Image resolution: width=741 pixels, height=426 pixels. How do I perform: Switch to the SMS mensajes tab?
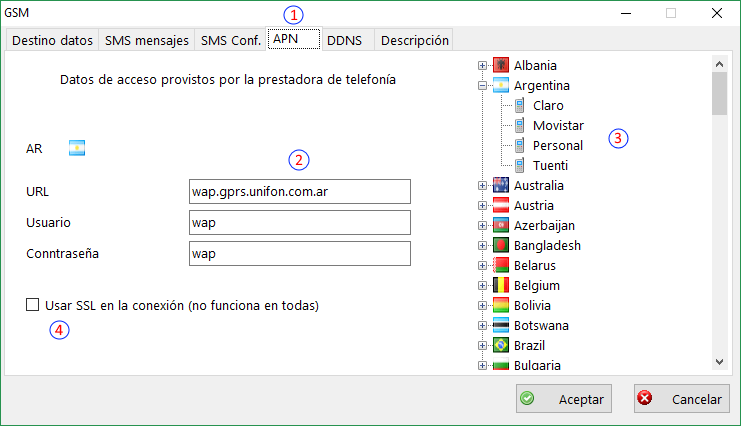[147, 40]
